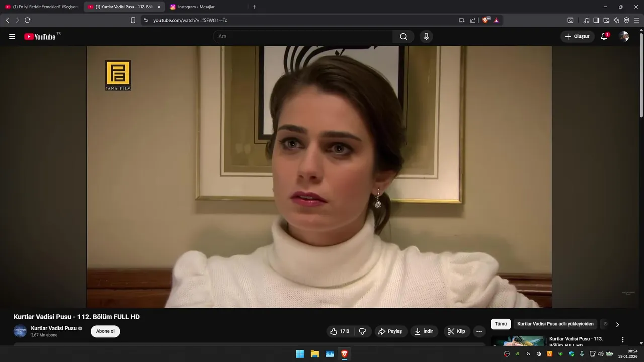Image resolution: width=644 pixels, height=362 pixels.
Task: Open File Explorer from the taskbar
Action: tap(315, 354)
